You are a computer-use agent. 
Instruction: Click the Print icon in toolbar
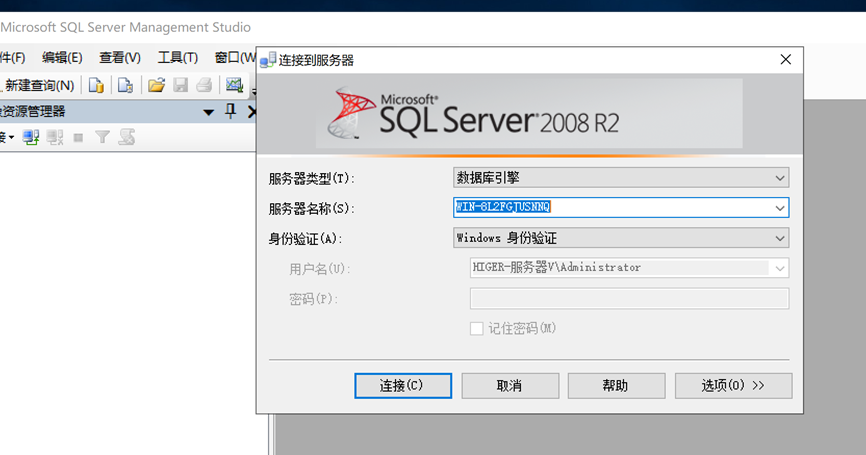pyautogui.click(x=204, y=85)
